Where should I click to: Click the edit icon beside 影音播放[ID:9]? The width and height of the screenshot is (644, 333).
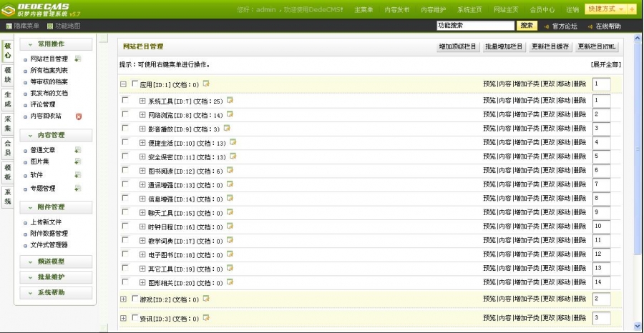coord(227,128)
